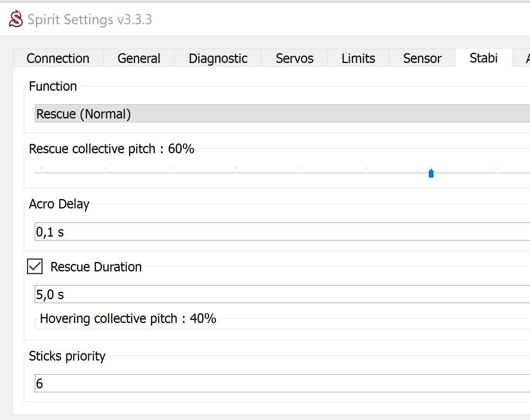Uncheck the Rescue Duration checkbox

point(35,267)
